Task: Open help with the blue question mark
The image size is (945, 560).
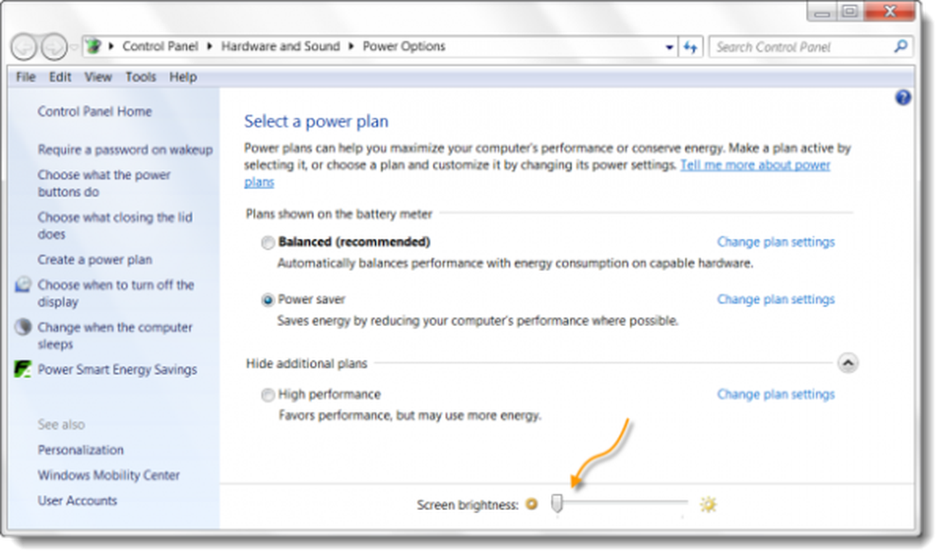Action: (902, 97)
